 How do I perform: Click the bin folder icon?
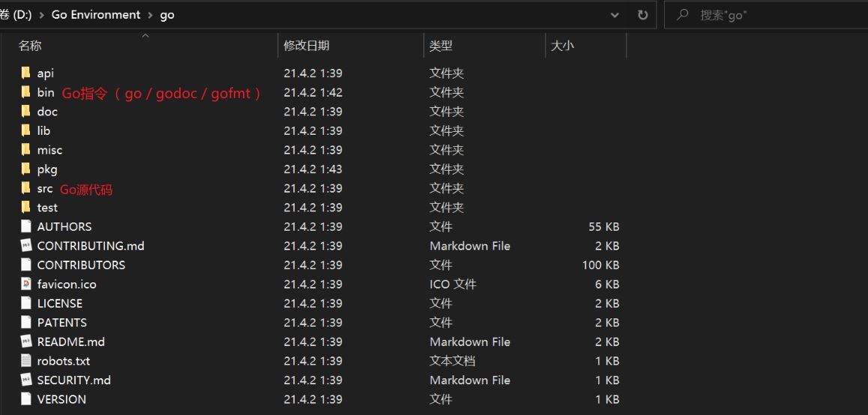[25, 92]
